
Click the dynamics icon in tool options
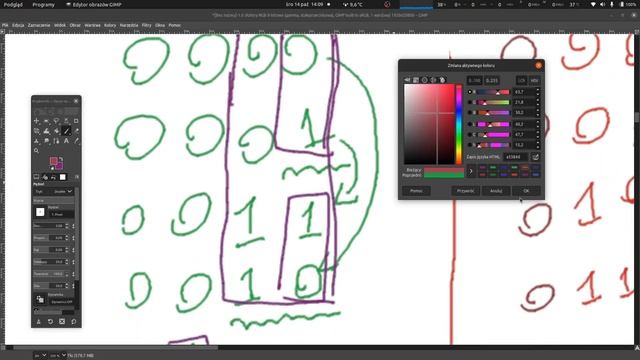[40, 300]
